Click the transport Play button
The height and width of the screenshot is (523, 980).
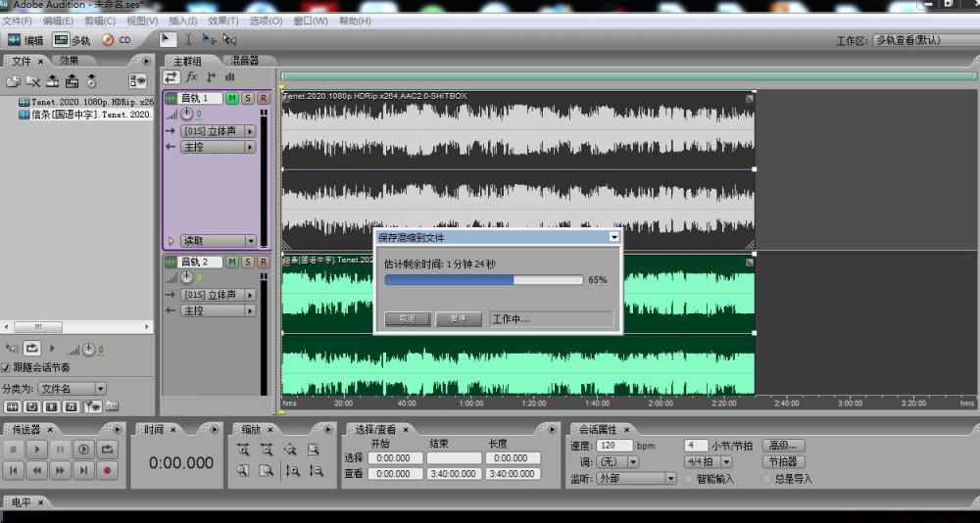(x=37, y=449)
